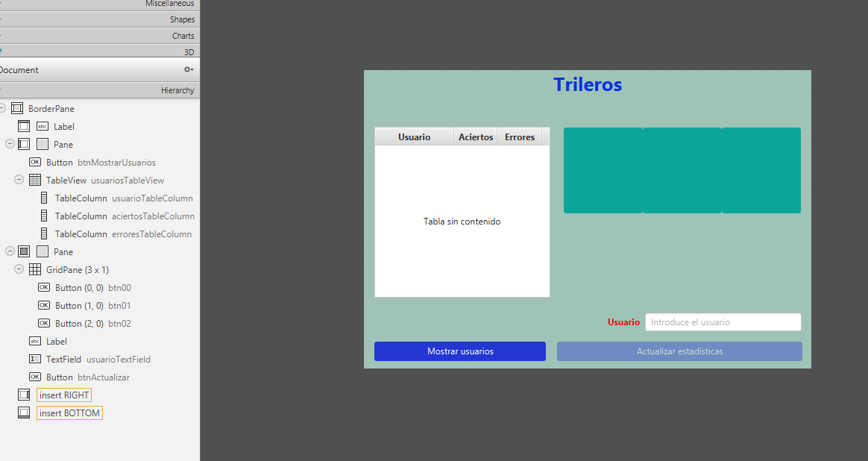Click the TableView icon for usuariosTableView
Viewport: 868px width, 461px height.
[x=35, y=180]
